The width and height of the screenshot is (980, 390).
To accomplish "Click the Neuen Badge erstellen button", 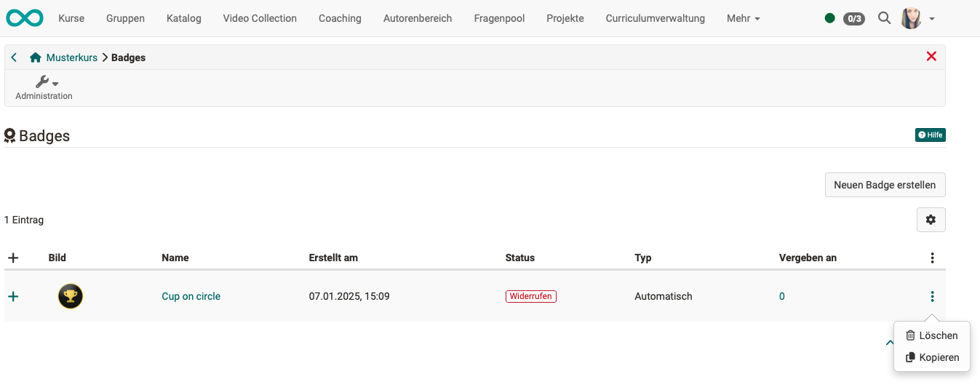I will (885, 185).
